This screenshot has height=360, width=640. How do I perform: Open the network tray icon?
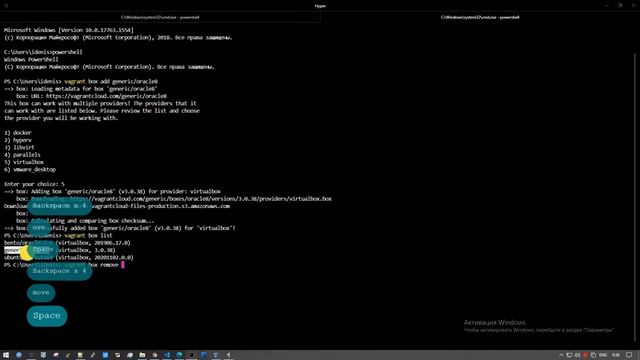click(x=569, y=355)
